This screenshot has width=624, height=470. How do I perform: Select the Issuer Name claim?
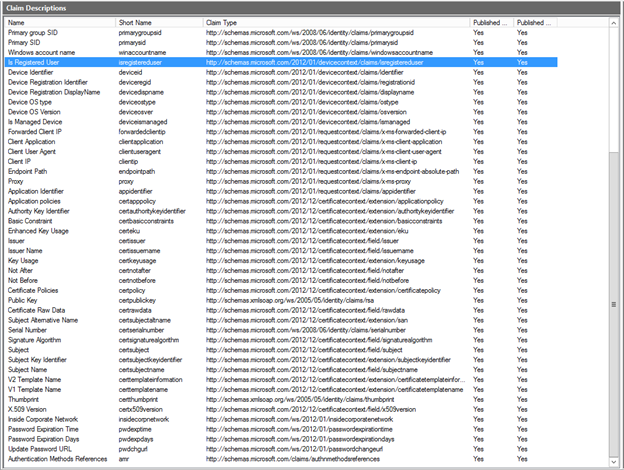point(281,251)
